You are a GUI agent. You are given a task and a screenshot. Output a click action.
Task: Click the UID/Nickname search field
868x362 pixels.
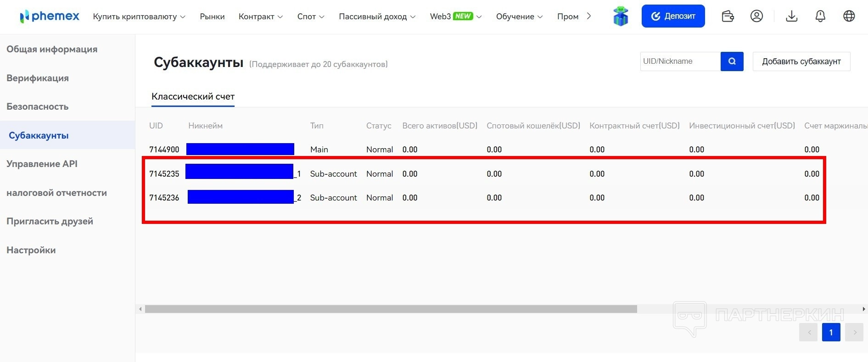coord(680,61)
